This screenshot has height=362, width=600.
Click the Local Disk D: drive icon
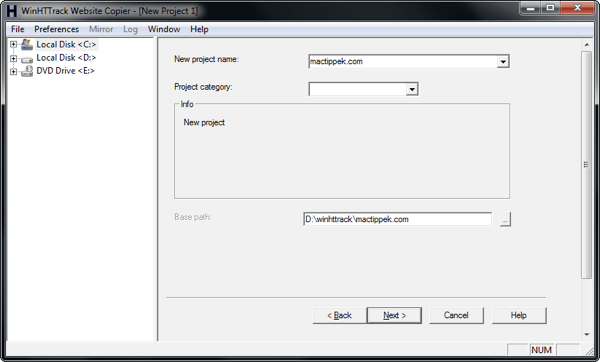[27, 59]
